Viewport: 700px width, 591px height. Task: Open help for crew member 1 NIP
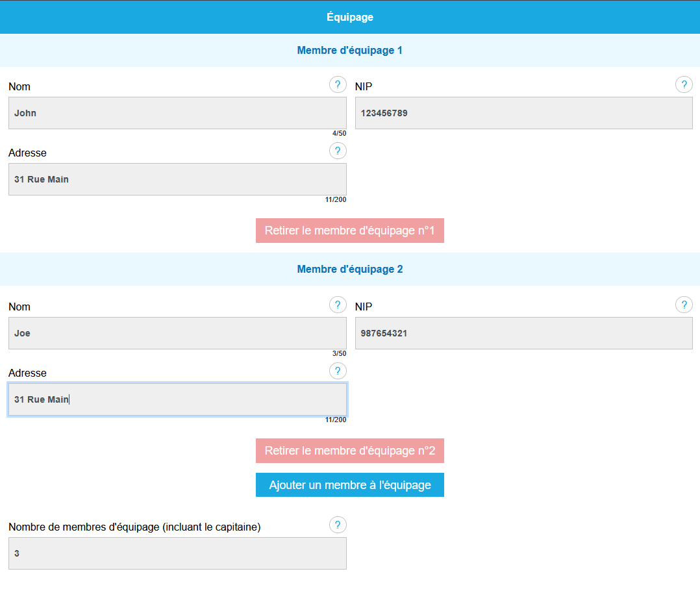[684, 85]
